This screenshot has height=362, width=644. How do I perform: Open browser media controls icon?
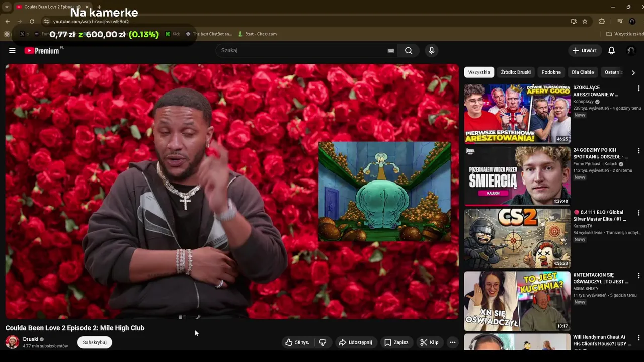[x=620, y=21]
